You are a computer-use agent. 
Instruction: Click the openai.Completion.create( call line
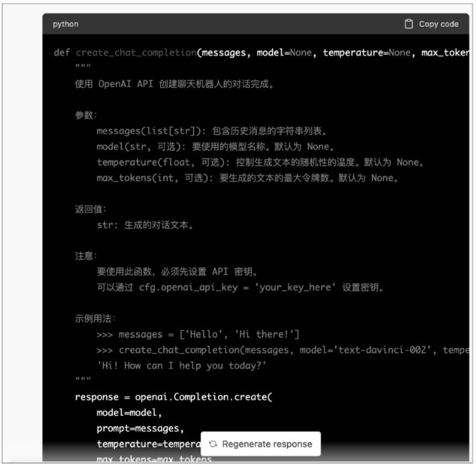click(x=174, y=397)
